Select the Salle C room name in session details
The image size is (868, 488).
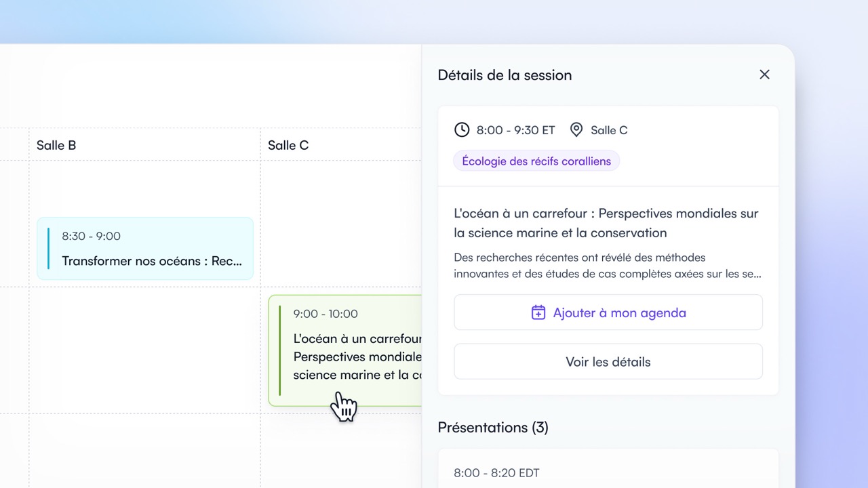coord(610,129)
